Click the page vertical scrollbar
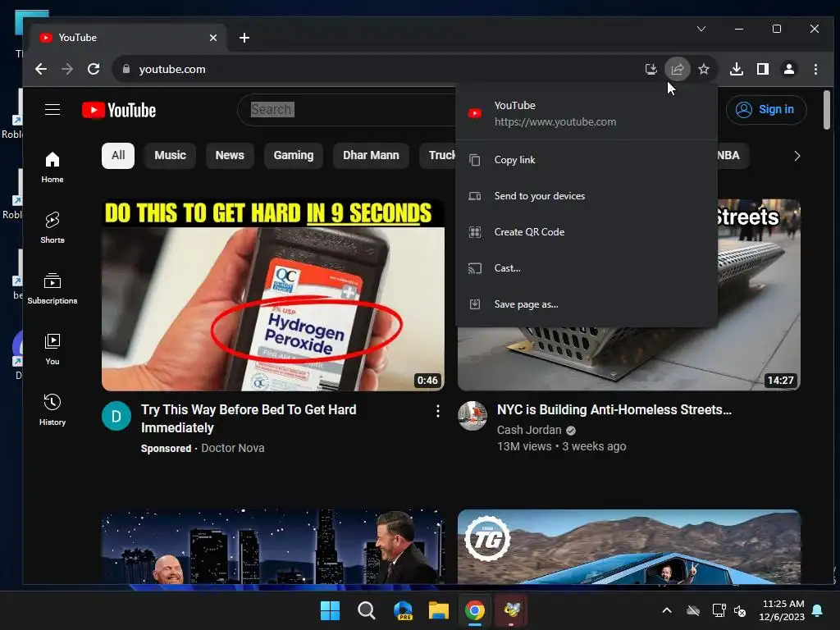This screenshot has width=840, height=630. pos(827,110)
